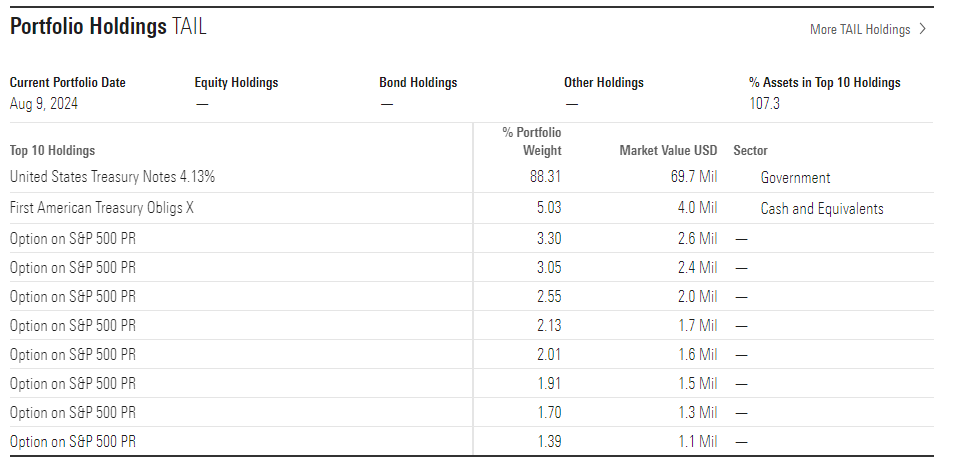Click the Sector column header
This screenshot has width=957, height=467.
750,151
